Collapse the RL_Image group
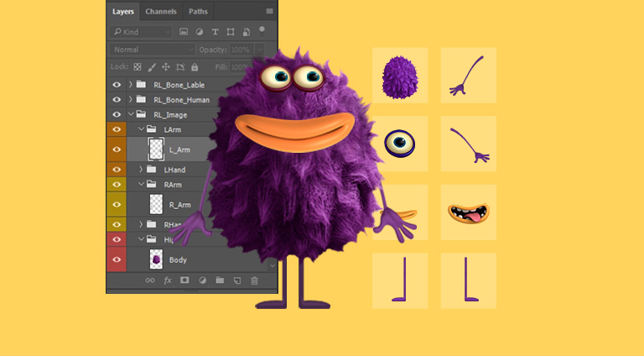This screenshot has width=644, height=356. click(131, 114)
